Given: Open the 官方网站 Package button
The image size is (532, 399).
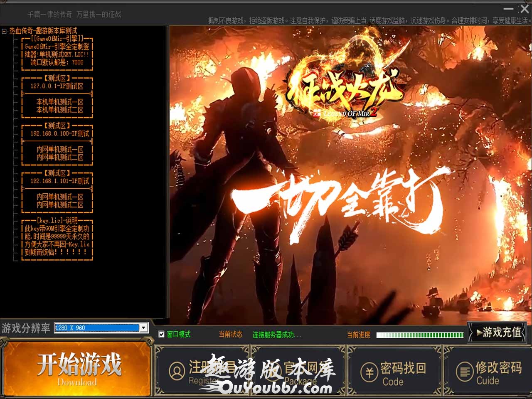Looking at the screenshot, I should 298,370.
